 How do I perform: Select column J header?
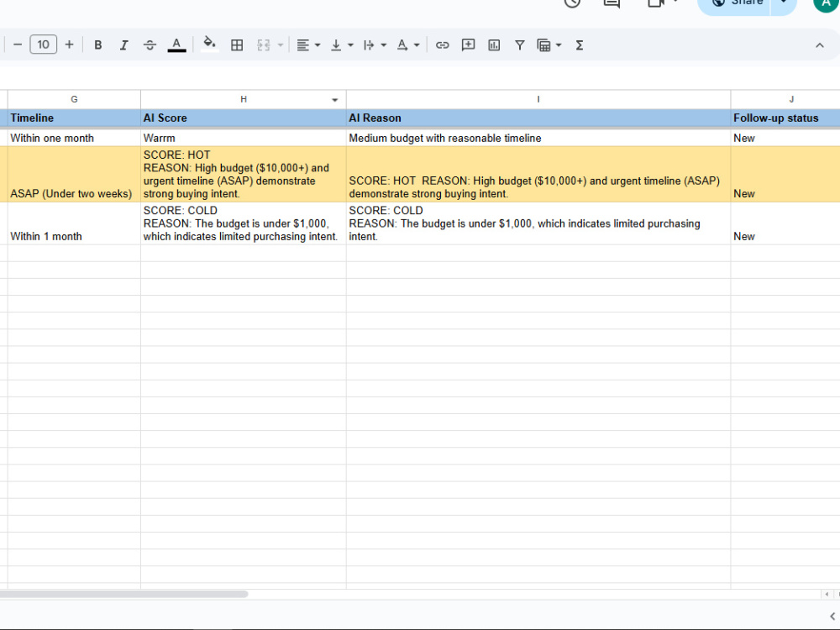[785, 99]
